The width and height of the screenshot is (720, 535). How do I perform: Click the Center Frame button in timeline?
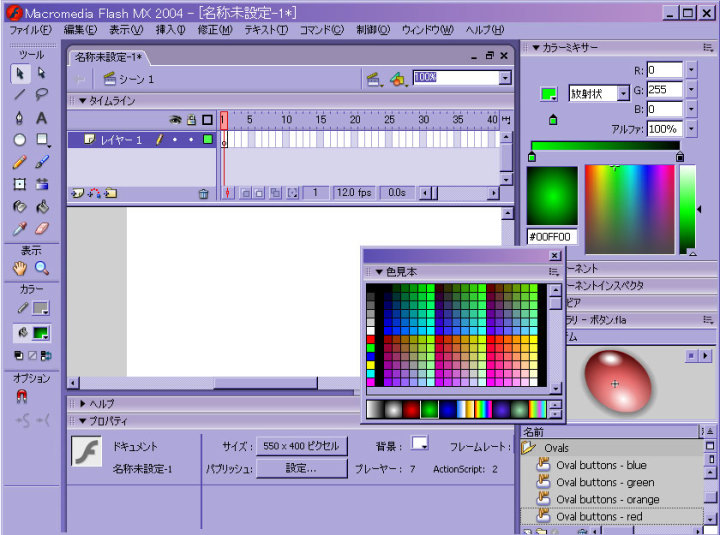point(227,193)
